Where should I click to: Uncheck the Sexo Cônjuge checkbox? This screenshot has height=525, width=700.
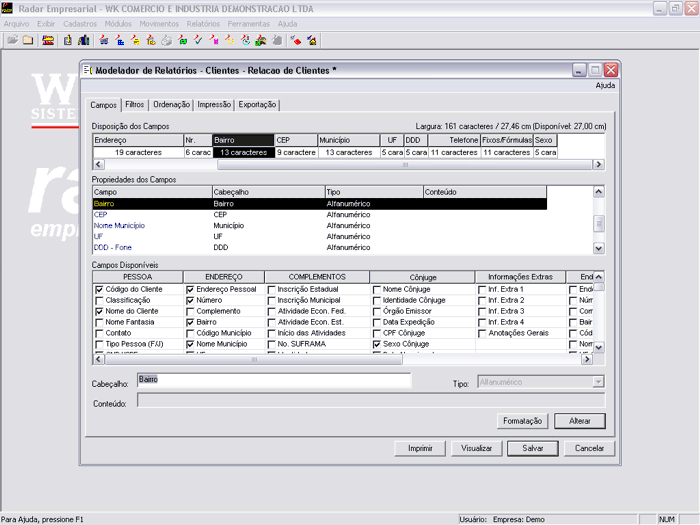pos(377,343)
